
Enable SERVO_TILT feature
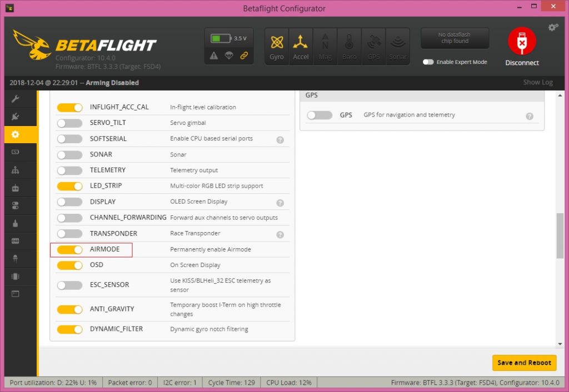click(x=69, y=123)
